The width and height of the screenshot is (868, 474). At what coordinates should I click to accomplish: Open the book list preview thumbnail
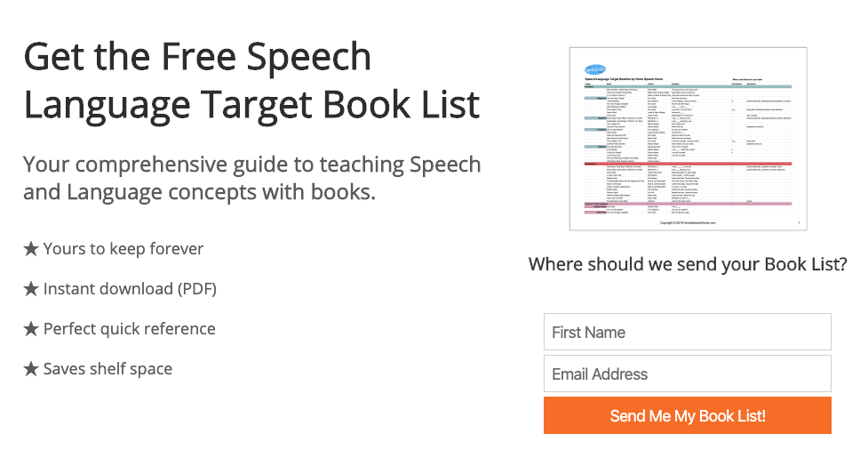(688, 139)
